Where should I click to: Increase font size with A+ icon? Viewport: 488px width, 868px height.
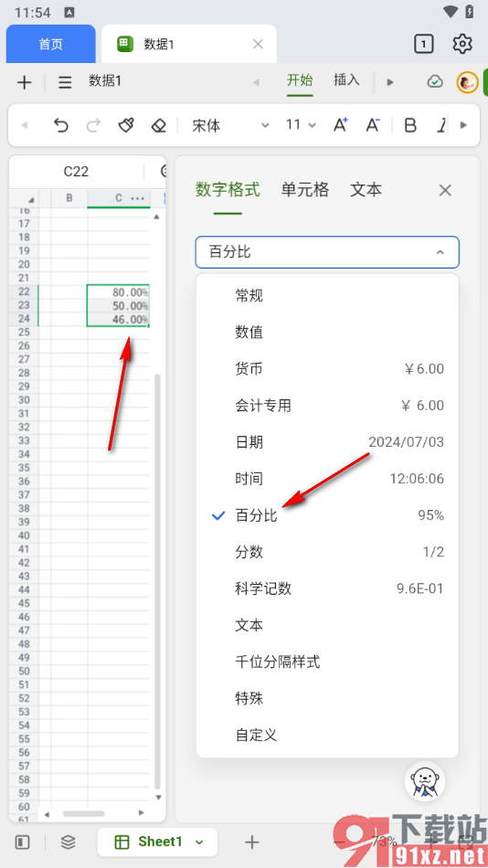tap(341, 125)
